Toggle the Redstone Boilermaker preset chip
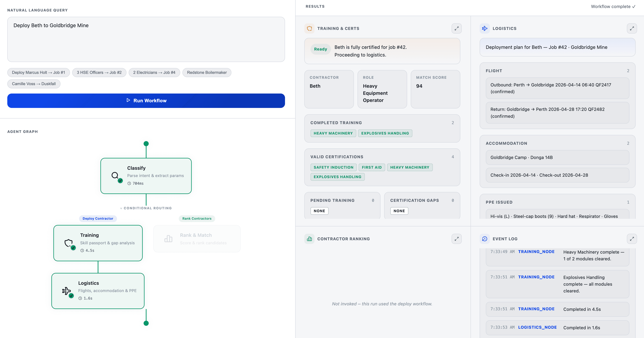Screen dimensions: 644x338 pyautogui.click(x=206, y=72)
